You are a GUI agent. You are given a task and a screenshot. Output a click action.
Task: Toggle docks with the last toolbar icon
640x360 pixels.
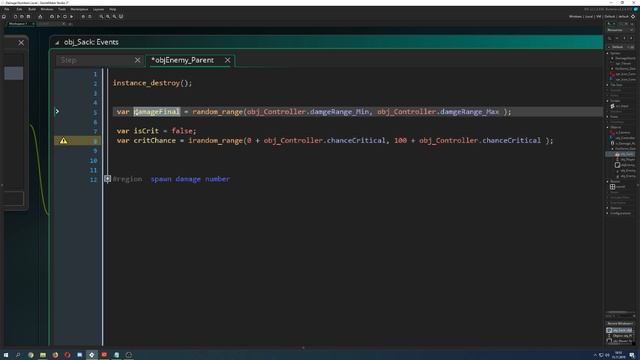coord(121,17)
